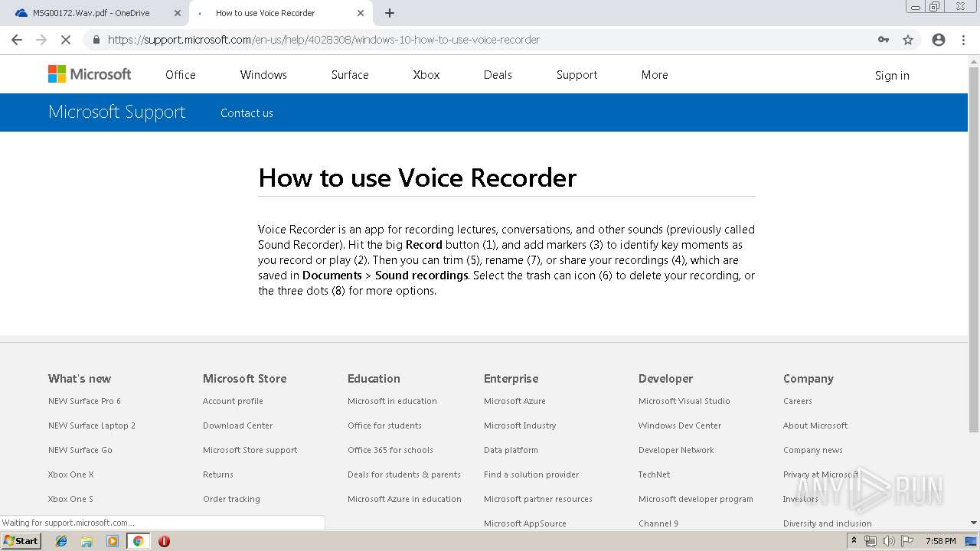Open Returns link
Screen dimensions: 980x551
coord(218,474)
